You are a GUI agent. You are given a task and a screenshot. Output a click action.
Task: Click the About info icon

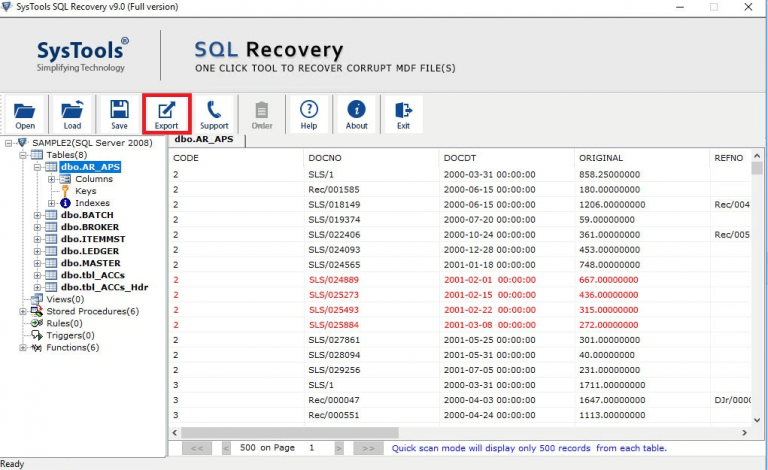tap(356, 109)
